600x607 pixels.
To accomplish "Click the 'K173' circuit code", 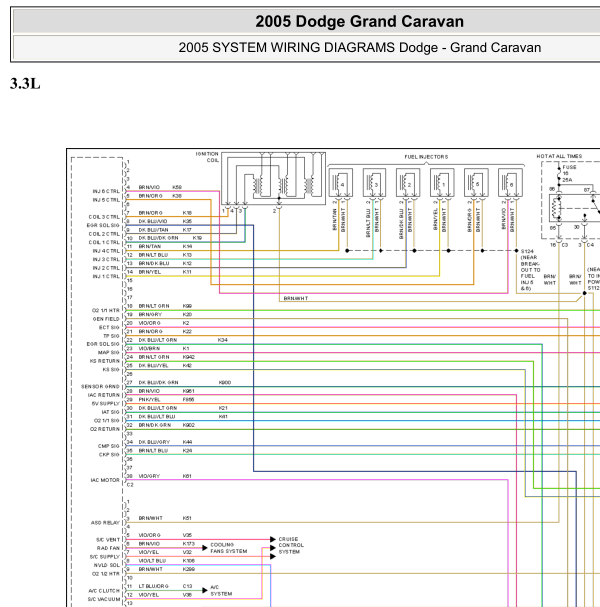I will tap(189, 544).
